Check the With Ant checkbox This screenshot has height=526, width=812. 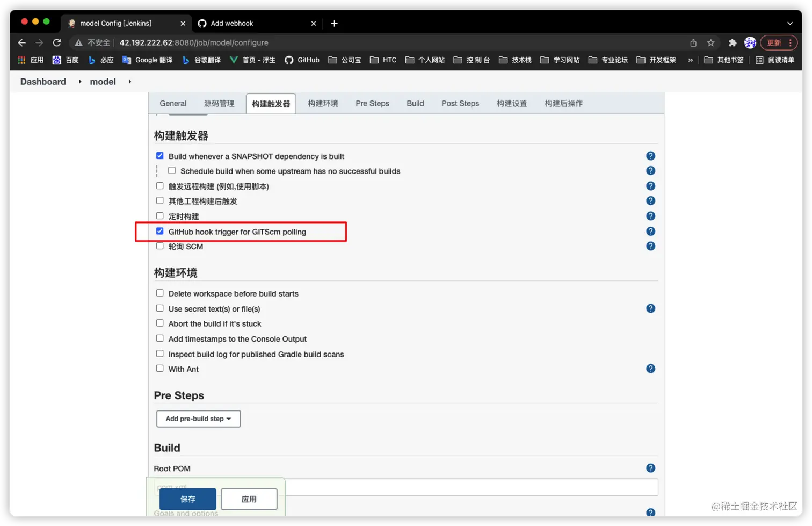pos(160,369)
